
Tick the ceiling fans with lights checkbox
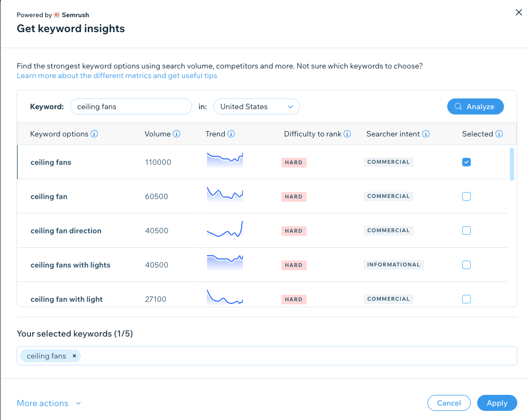(x=466, y=265)
